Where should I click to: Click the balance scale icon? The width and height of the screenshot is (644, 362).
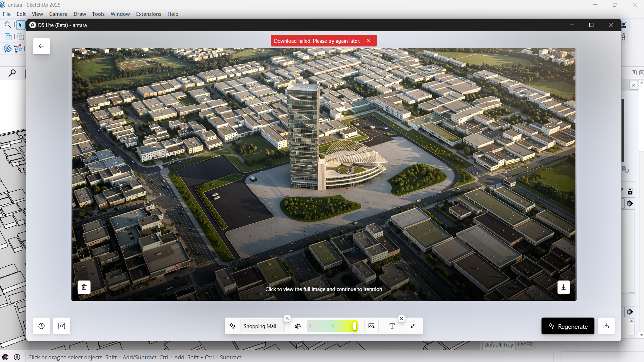[x=298, y=326]
